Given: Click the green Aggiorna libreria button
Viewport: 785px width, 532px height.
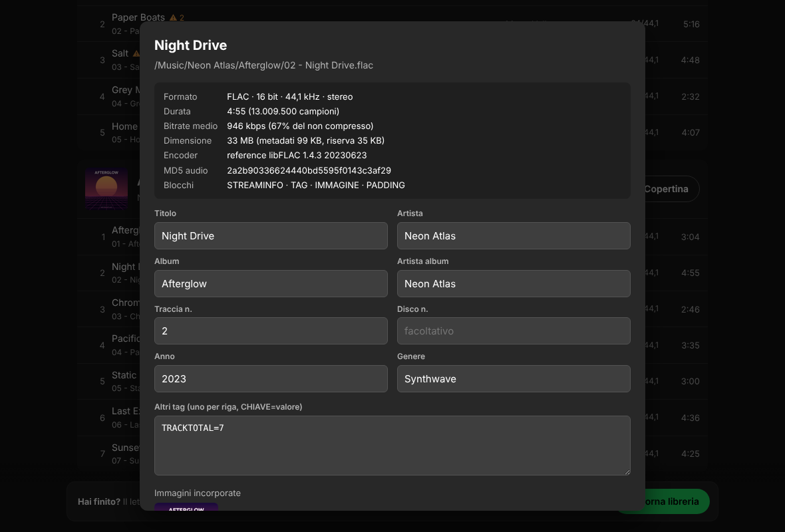Looking at the screenshot, I should click(x=676, y=501).
